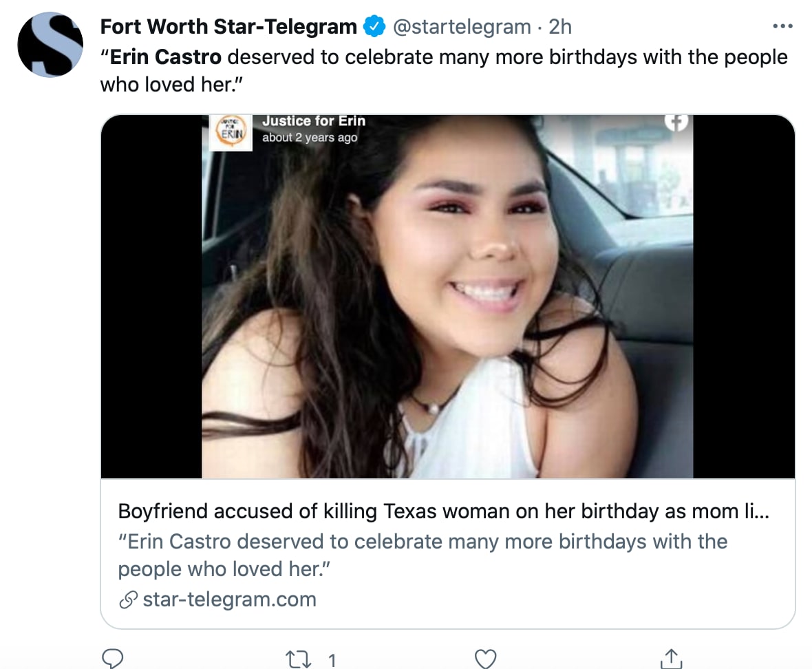Click the bold Erin Castro tweet text
The image size is (812, 669).
pyautogui.click(x=166, y=56)
